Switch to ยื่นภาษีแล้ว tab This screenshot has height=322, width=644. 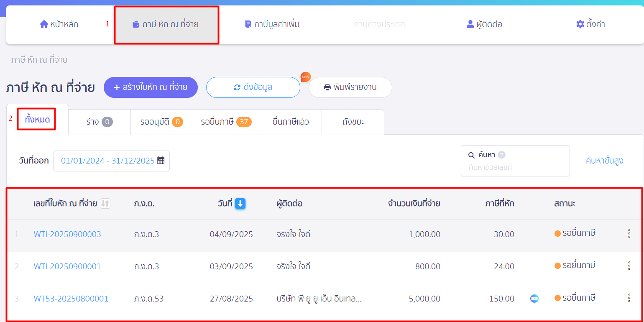[291, 122]
